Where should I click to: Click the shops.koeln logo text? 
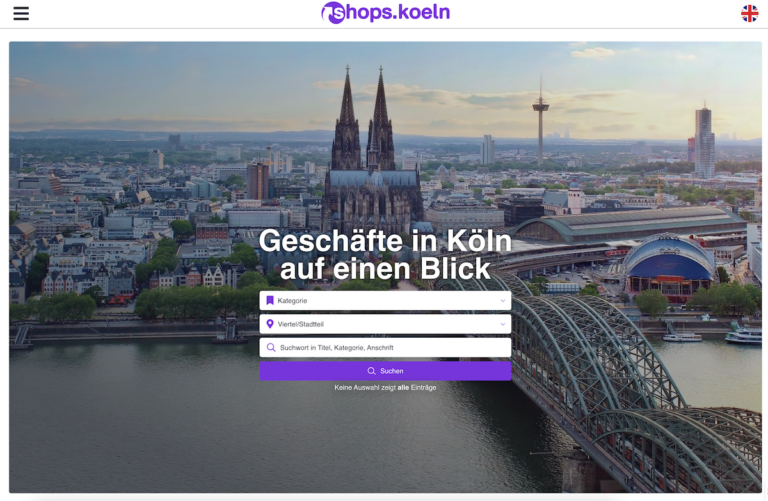pyautogui.click(x=398, y=13)
